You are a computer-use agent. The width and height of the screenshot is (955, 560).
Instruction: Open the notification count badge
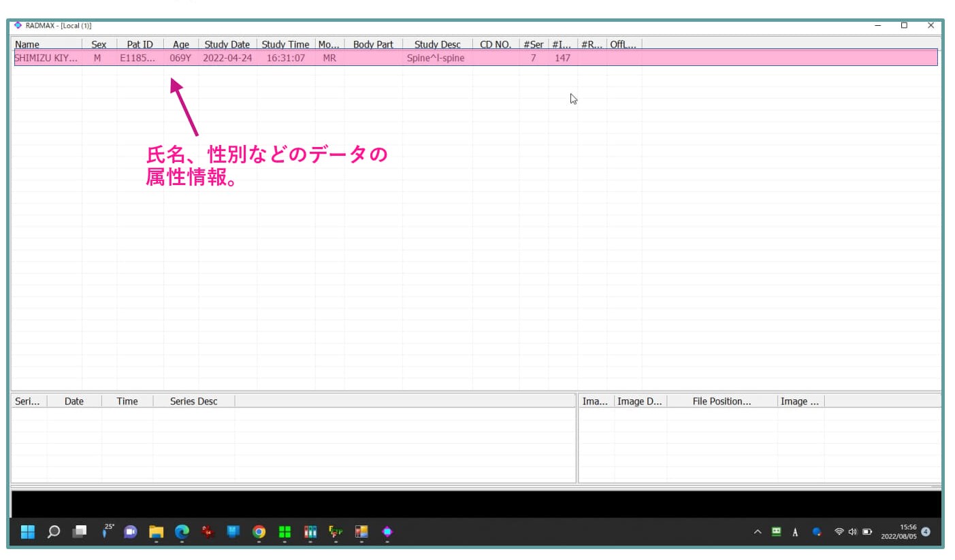(926, 531)
